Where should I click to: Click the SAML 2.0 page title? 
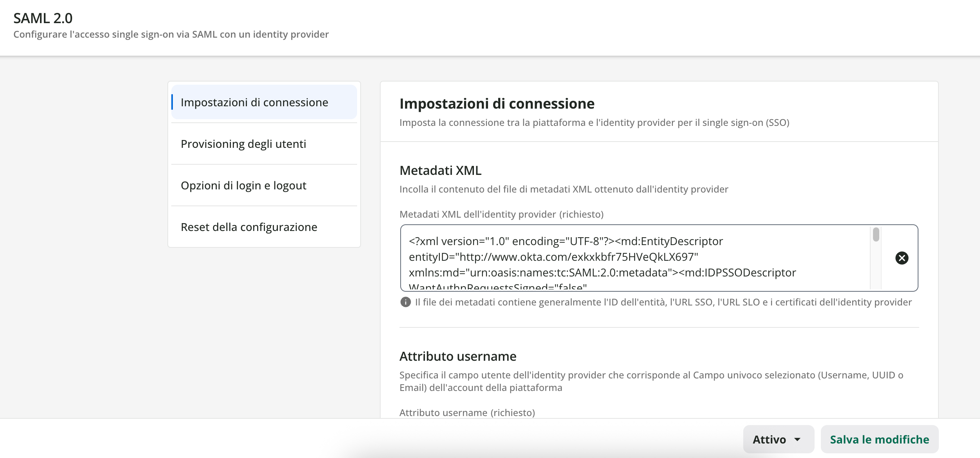(43, 18)
